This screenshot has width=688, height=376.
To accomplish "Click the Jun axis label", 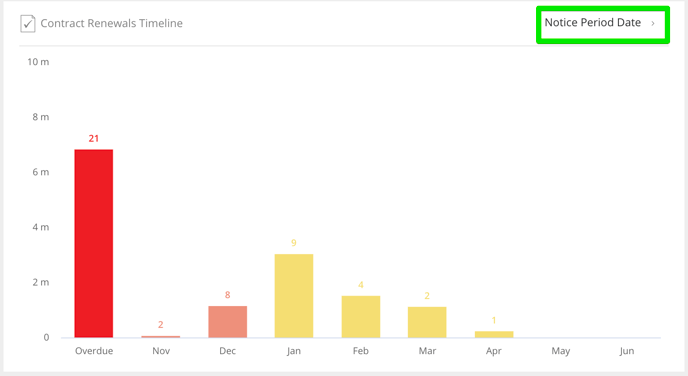I will coord(627,351).
